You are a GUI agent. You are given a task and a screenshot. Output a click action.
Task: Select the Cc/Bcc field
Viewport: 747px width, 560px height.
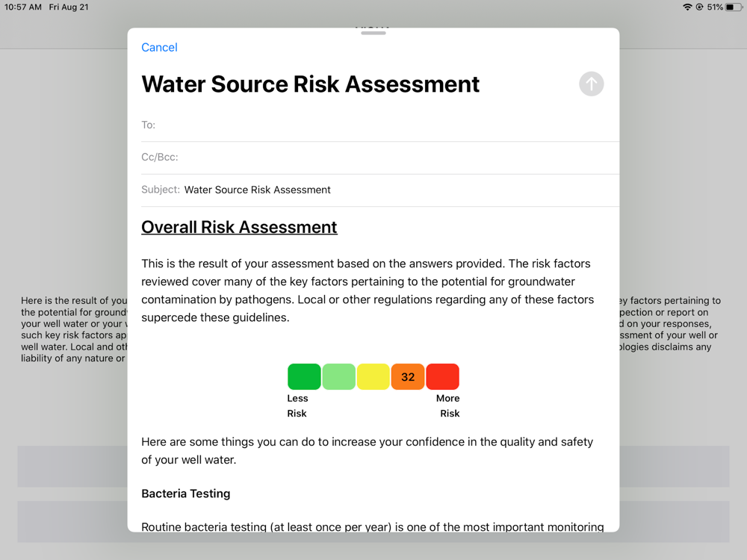click(x=380, y=158)
